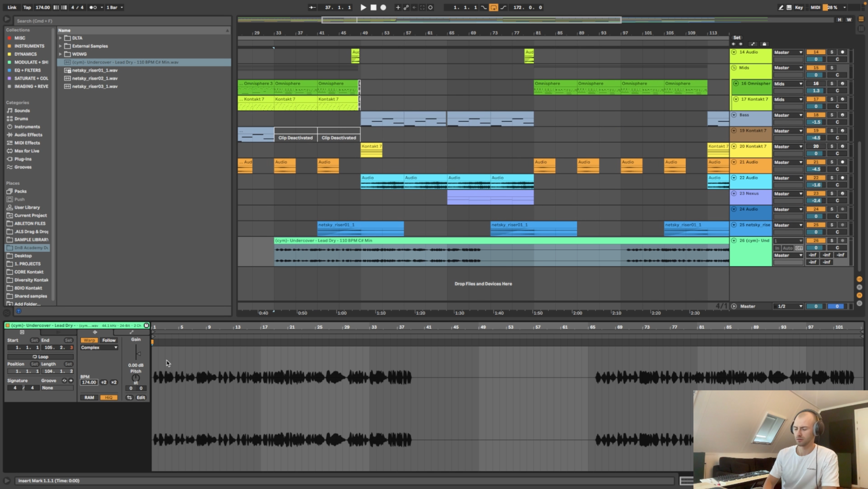Screen dimensions: 868x489
Task: Select netsky_riser02_1.wav in browser
Action: 95,78
